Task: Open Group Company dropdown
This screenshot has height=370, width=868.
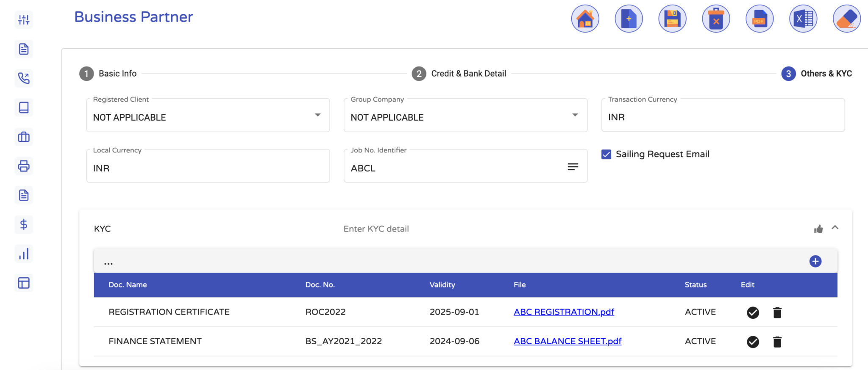Action: 465,115
